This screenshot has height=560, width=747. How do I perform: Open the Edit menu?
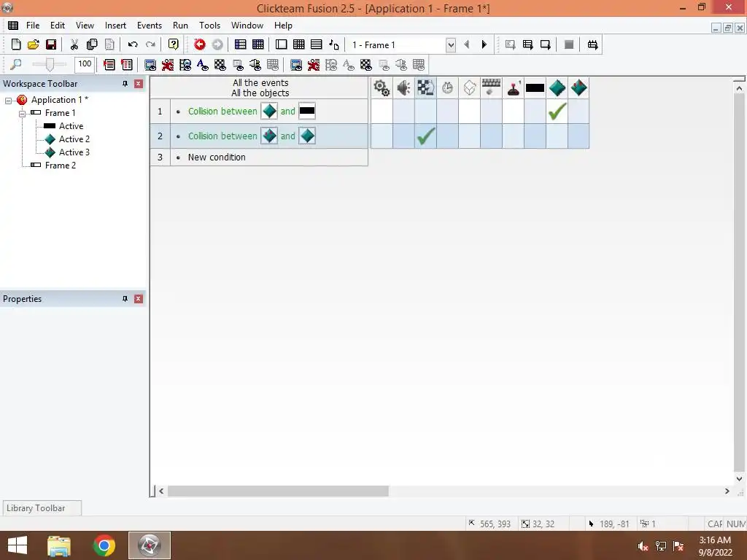pyautogui.click(x=58, y=26)
